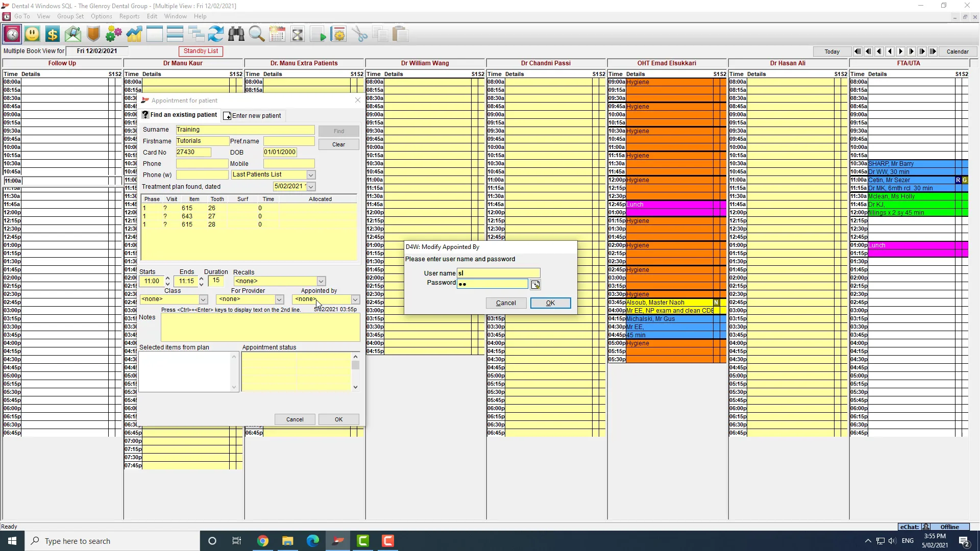
Task: Open the Last Patients List dropdown
Action: pyautogui.click(x=310, y=175)
